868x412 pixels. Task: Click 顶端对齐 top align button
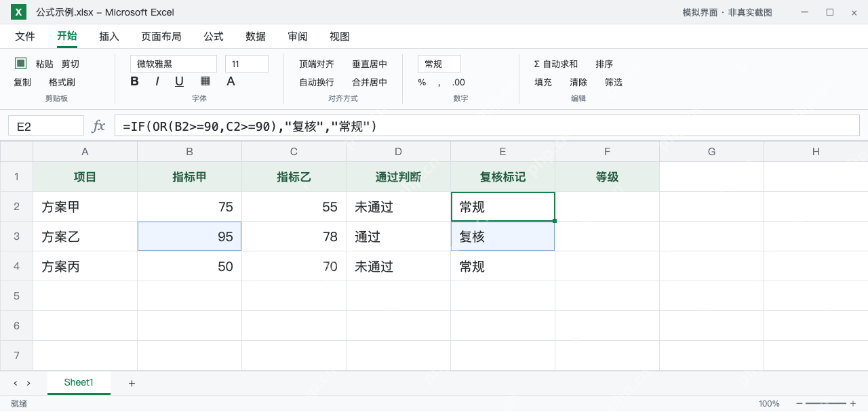point(317,64)
